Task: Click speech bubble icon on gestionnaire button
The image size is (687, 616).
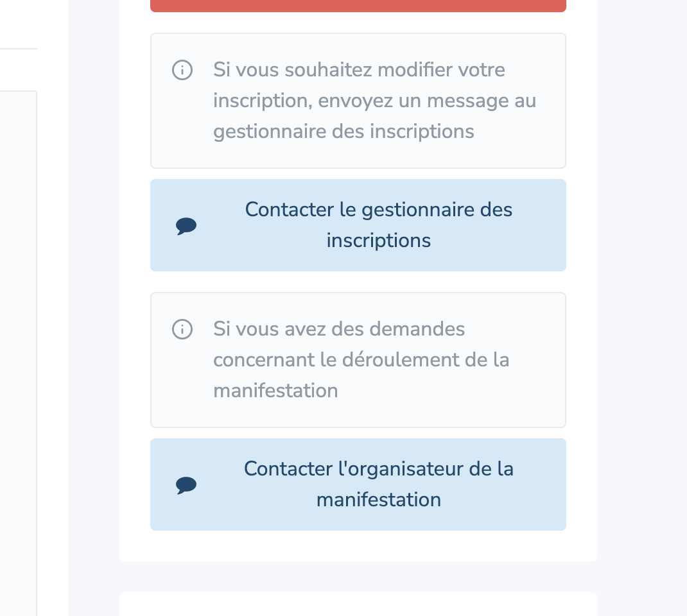Action: [186, 226]
